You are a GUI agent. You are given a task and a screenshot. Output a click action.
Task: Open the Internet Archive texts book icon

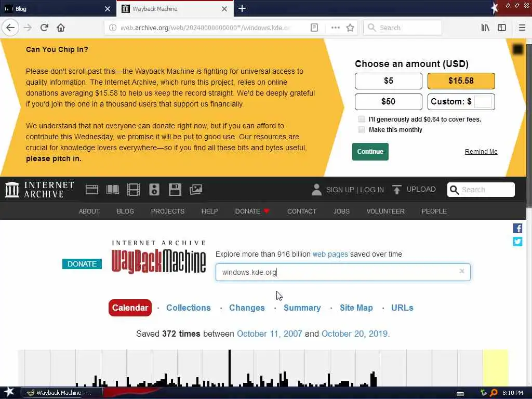click(113, 189)
